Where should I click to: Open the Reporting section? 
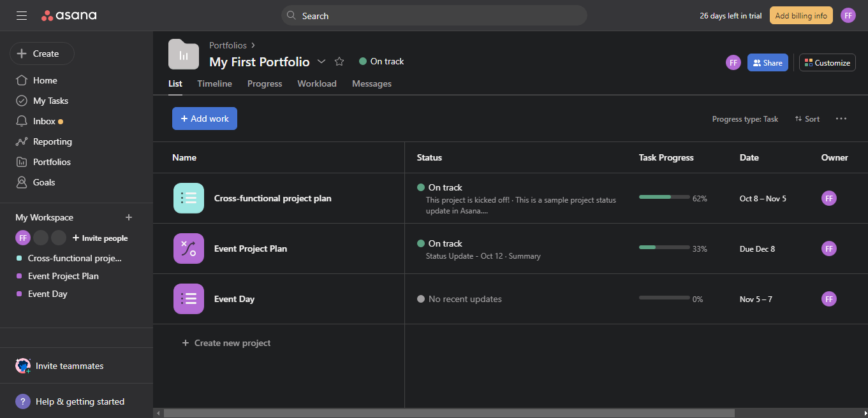pyautogui.click(x=52, y=141)
